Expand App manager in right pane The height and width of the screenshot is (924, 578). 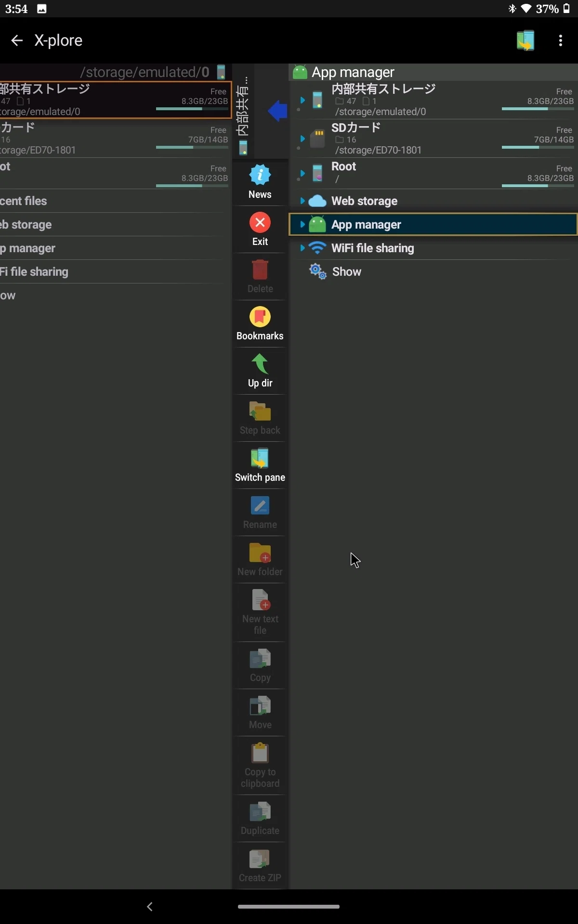(x=302, y=224)
